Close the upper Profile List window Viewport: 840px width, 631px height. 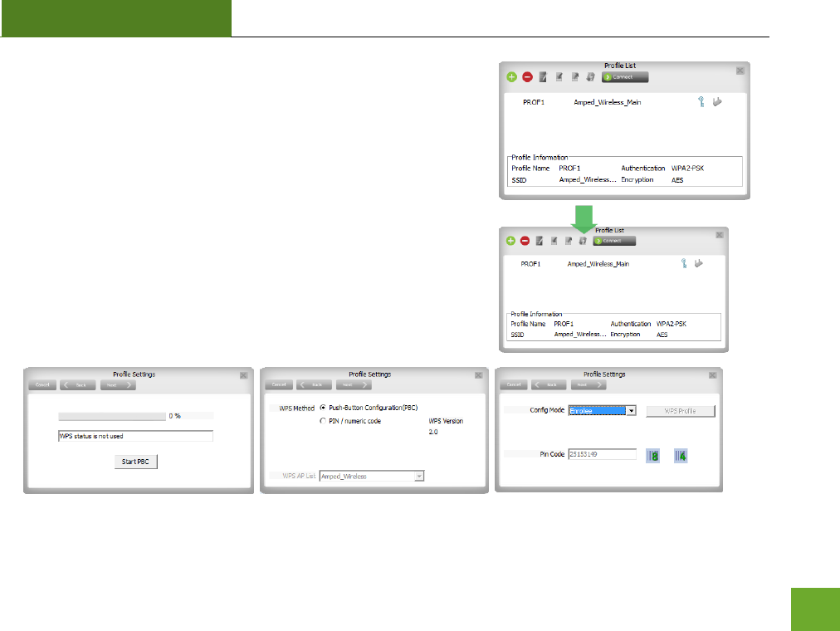740,71
